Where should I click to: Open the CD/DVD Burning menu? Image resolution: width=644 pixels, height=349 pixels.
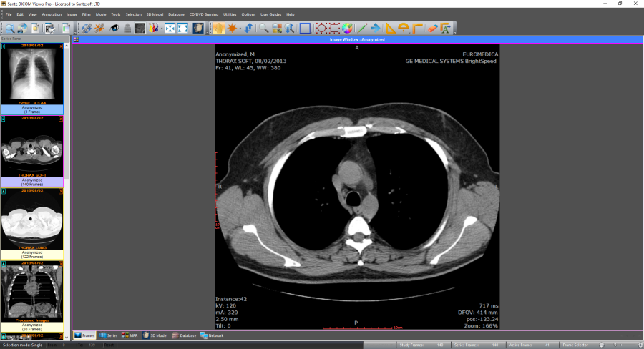point(203,14)
